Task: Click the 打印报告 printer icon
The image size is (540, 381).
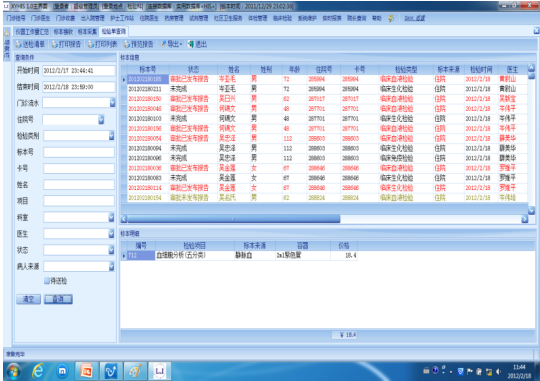Action: click(55, 44)
